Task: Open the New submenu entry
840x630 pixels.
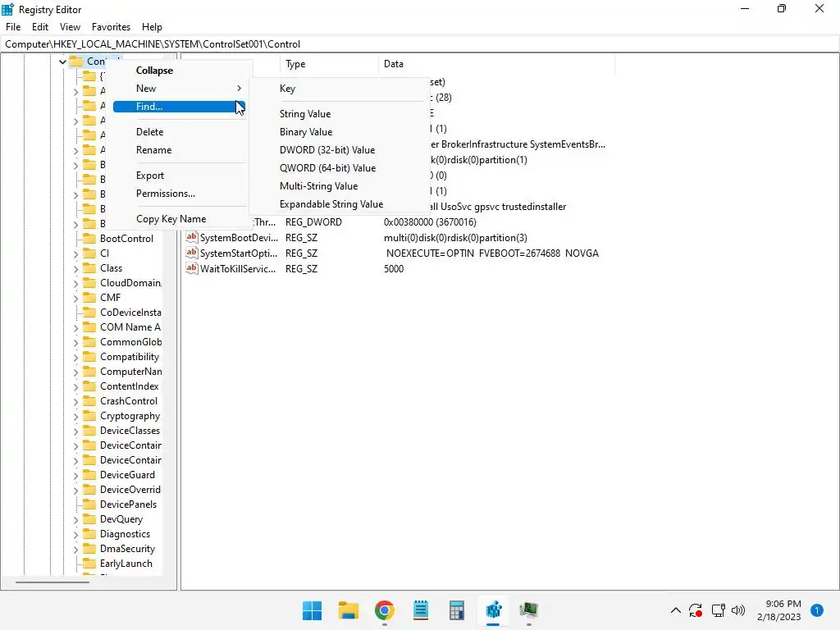Action: [179, 89]
